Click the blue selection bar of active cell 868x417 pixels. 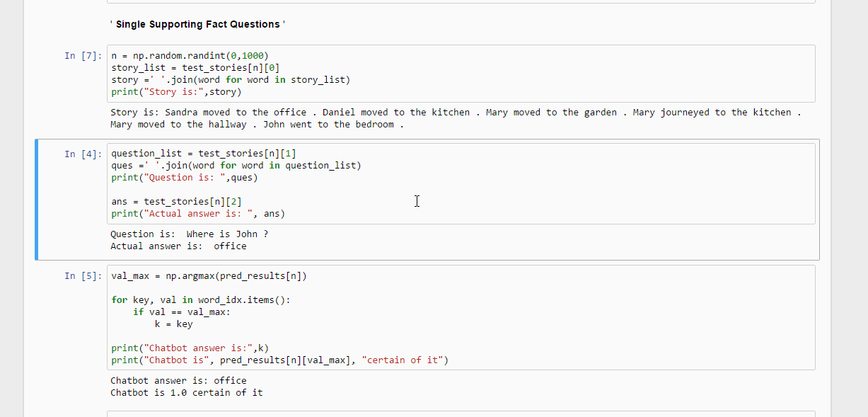tap(37, 200)
